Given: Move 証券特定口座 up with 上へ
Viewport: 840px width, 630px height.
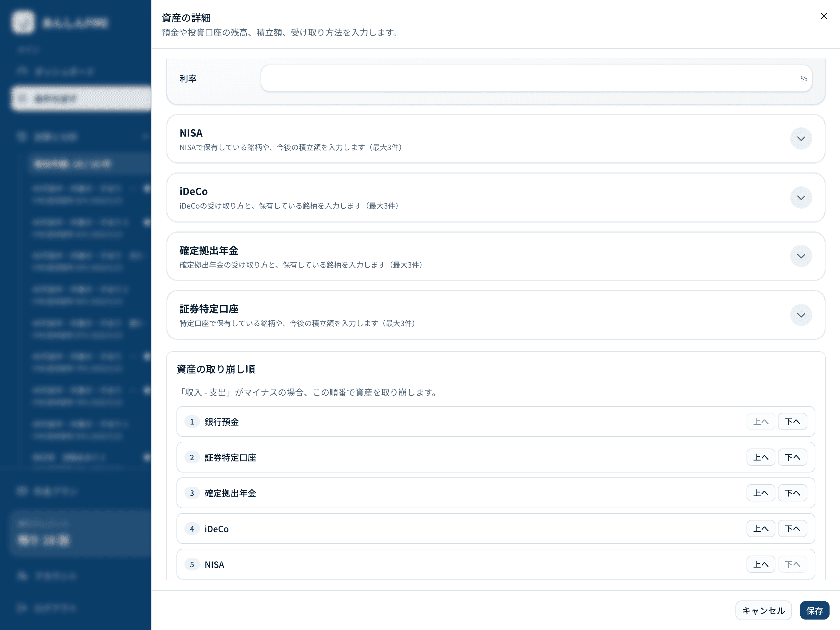Looking at the screenshot, I should [761, 457].
